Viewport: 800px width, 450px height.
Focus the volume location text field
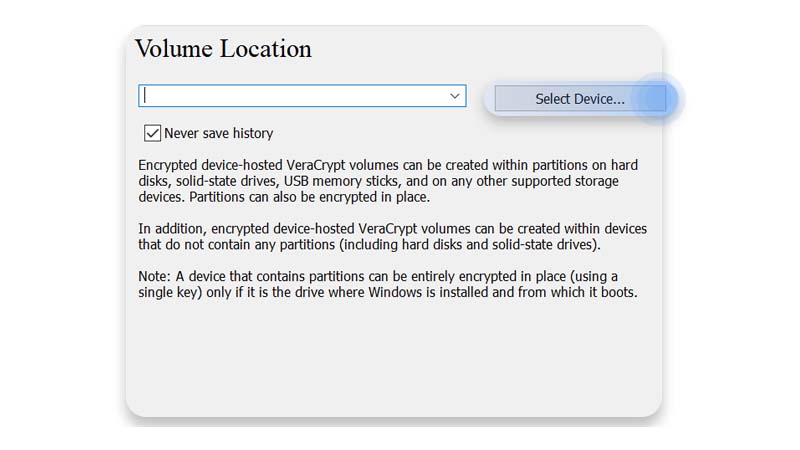tap(290, 96)
